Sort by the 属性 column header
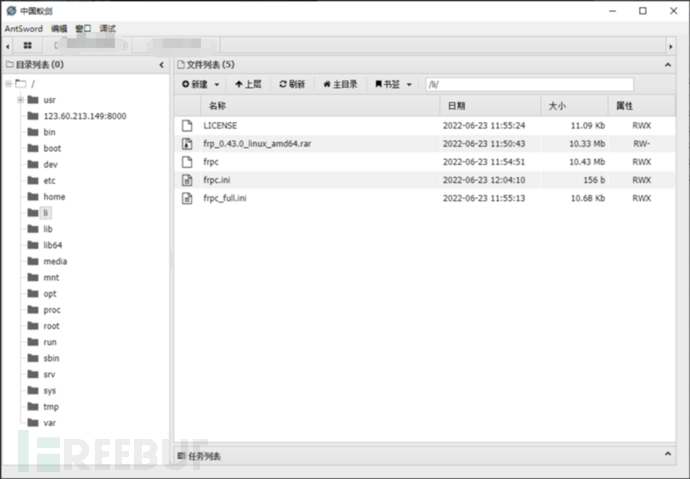 pyautogui.click(x=642, y=106)
